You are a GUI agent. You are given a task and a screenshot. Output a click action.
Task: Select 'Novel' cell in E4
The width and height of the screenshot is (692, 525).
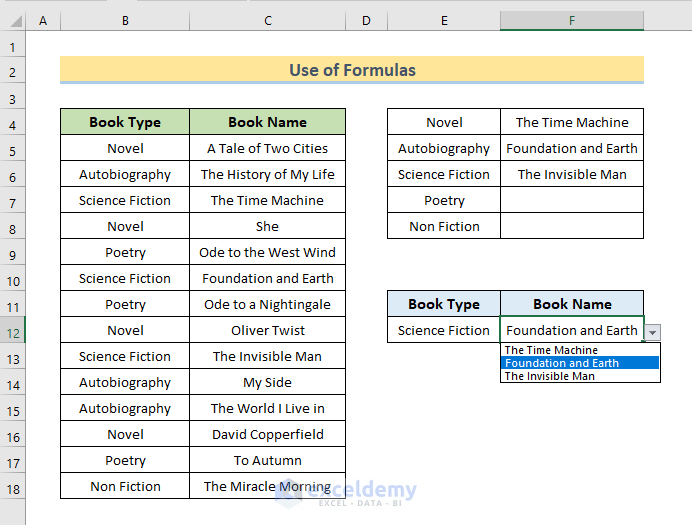pos(444,122)
